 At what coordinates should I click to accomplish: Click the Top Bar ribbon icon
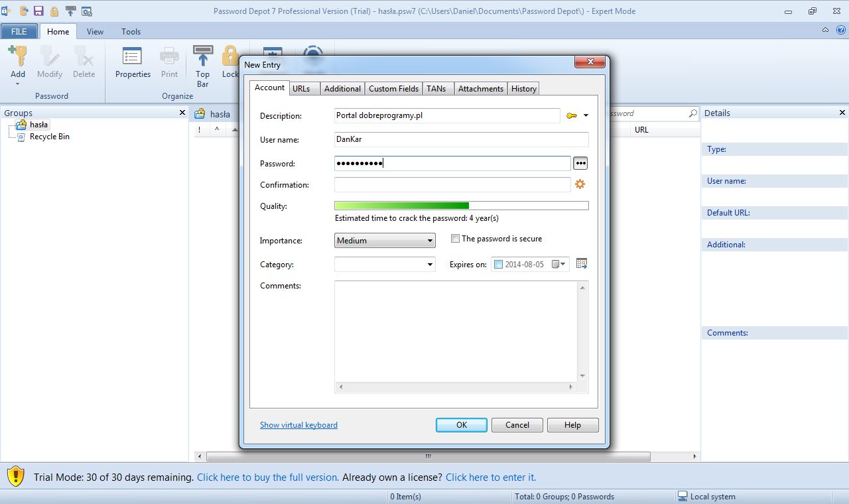point(203,56)
